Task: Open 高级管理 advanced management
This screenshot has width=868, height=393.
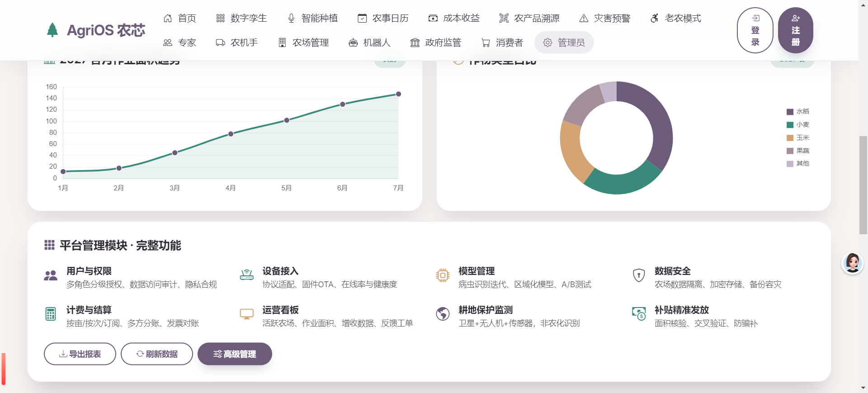Action: [235, 354]
